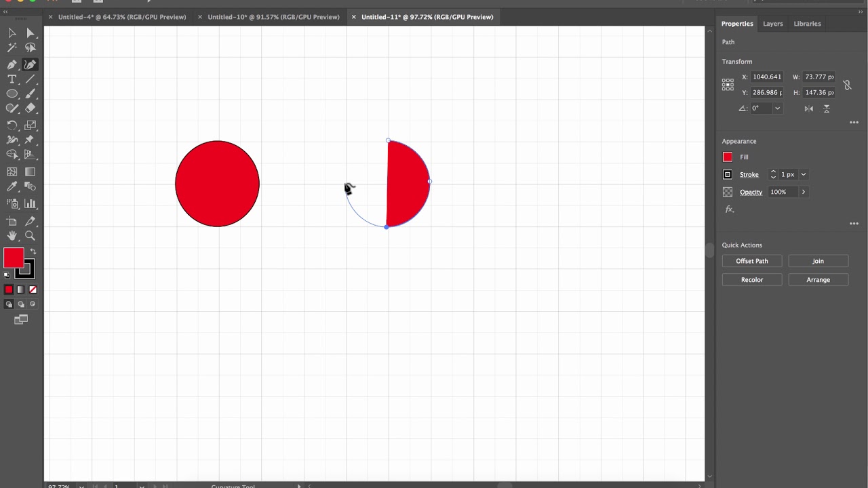Switch to Untitled-4 document tab
The width and height of the screenshot is (868, 488).
pos(122,17)
